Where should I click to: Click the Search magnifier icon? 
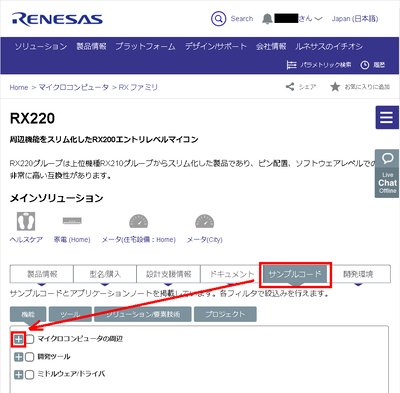pyautogui.click(x=219, y=19)
